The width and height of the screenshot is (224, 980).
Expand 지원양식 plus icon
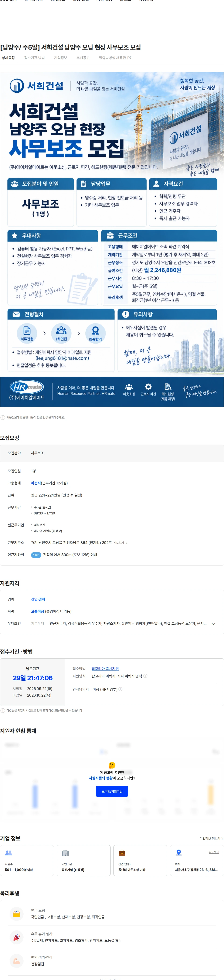[x=146, y=676]
